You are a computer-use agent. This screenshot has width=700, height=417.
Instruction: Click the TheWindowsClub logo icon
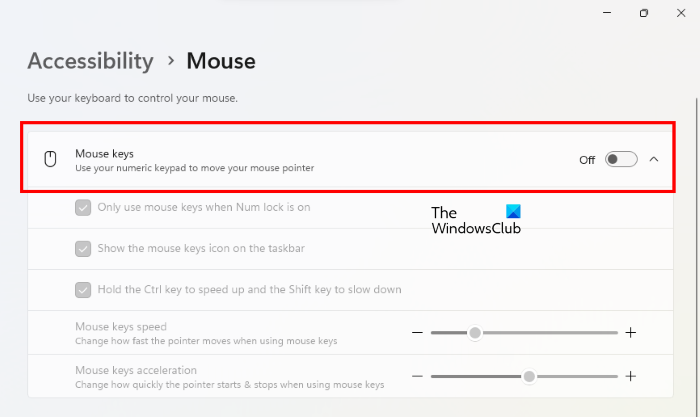coord(514,213)
